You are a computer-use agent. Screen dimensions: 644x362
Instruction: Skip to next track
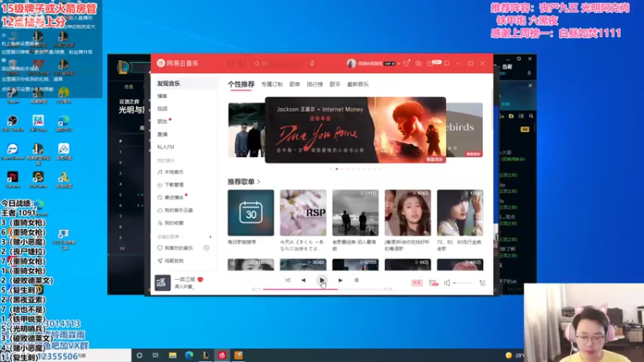click(340, 280)
